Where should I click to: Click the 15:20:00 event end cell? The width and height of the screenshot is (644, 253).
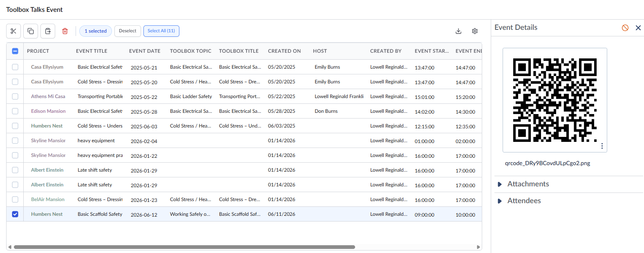[465, 97]
